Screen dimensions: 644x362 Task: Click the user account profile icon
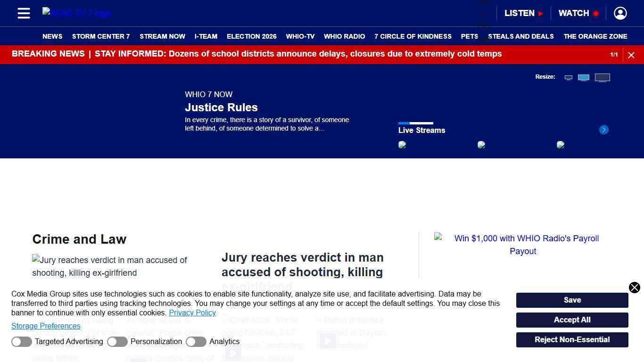click(620, 13)
